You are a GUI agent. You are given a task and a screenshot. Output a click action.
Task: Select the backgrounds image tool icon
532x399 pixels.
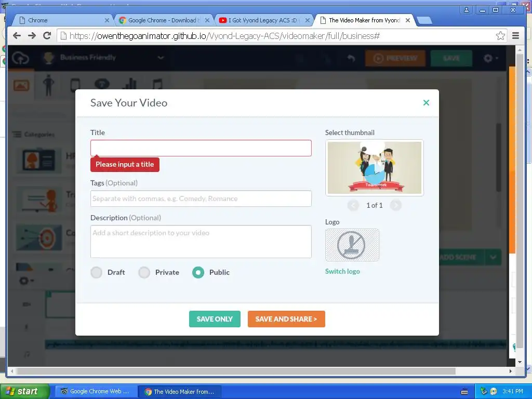click(21, 85)
